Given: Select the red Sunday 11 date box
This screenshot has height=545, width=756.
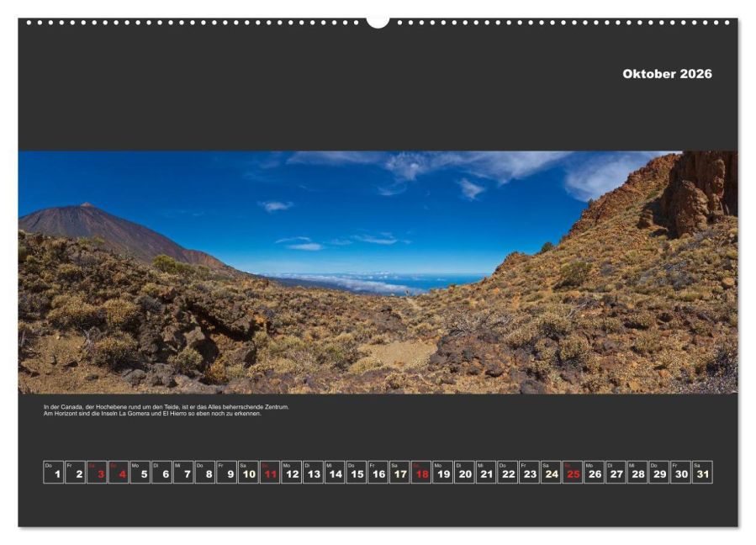Looking at the screenshot, I should tap(270, 472).
